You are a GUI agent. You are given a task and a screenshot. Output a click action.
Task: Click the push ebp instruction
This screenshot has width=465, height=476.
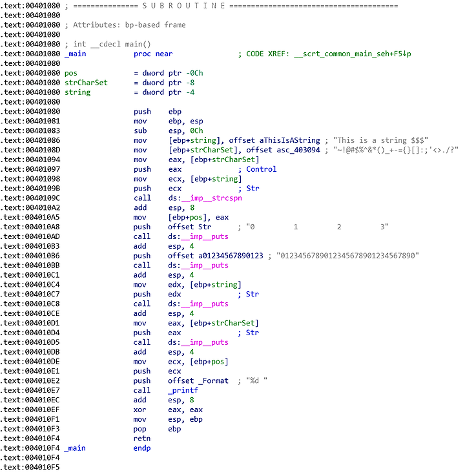pyautogui.click(x=158, y=111)
